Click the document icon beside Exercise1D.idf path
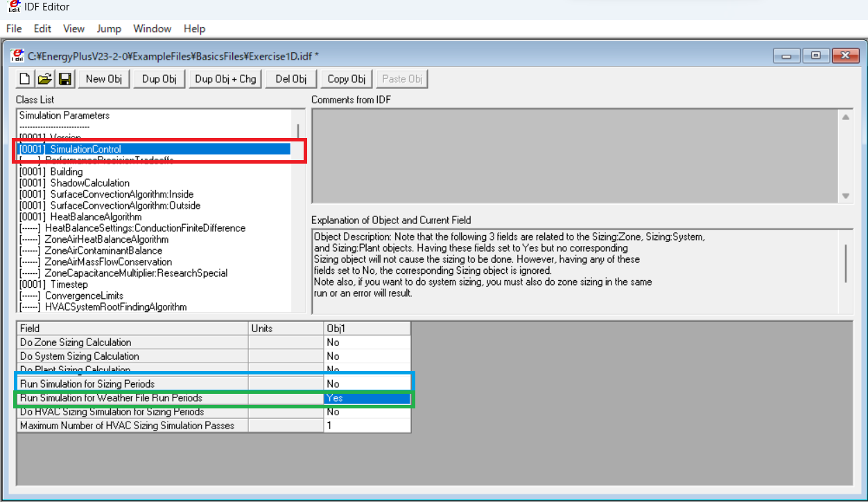The image size is (868, 502). 17,55
